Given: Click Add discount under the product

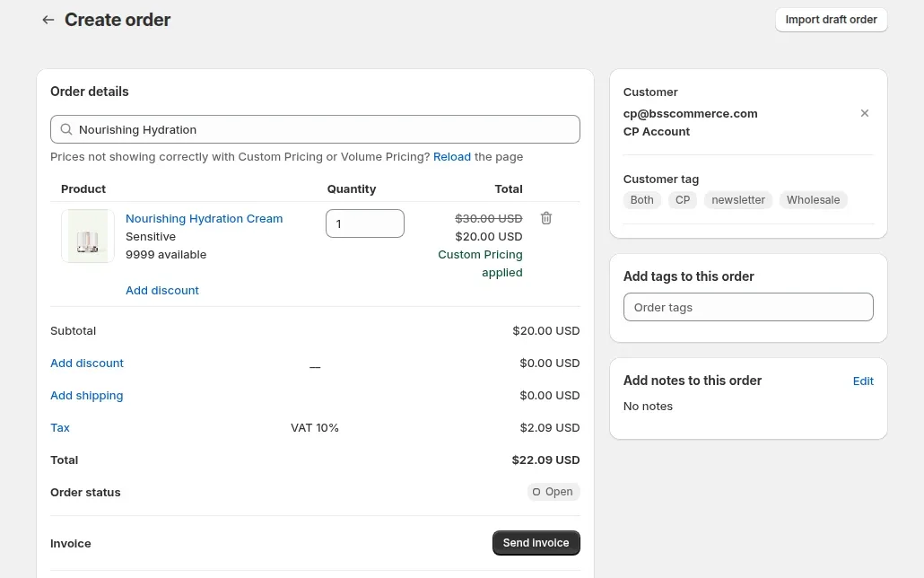Looking at the screenshot, I should pyautogui.click(x=162, y=290).
